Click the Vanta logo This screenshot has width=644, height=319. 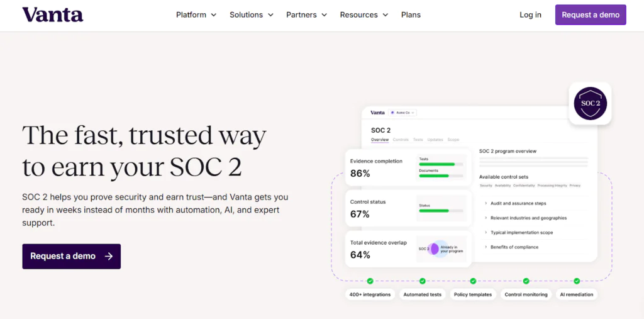point(53,14)
